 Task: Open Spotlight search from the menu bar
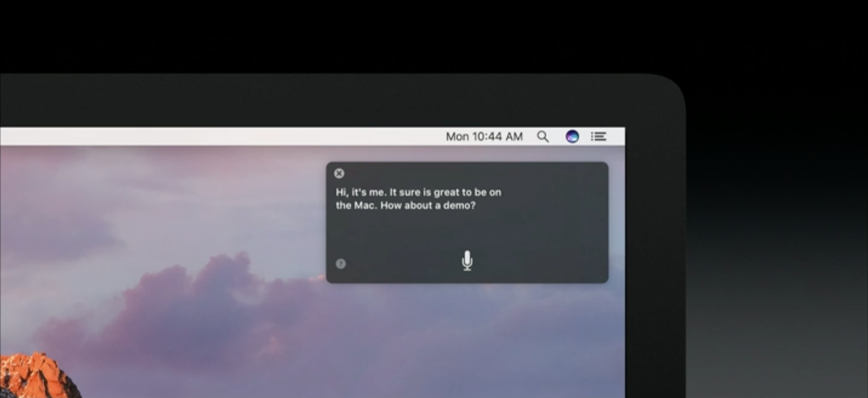tap(543, 137)
